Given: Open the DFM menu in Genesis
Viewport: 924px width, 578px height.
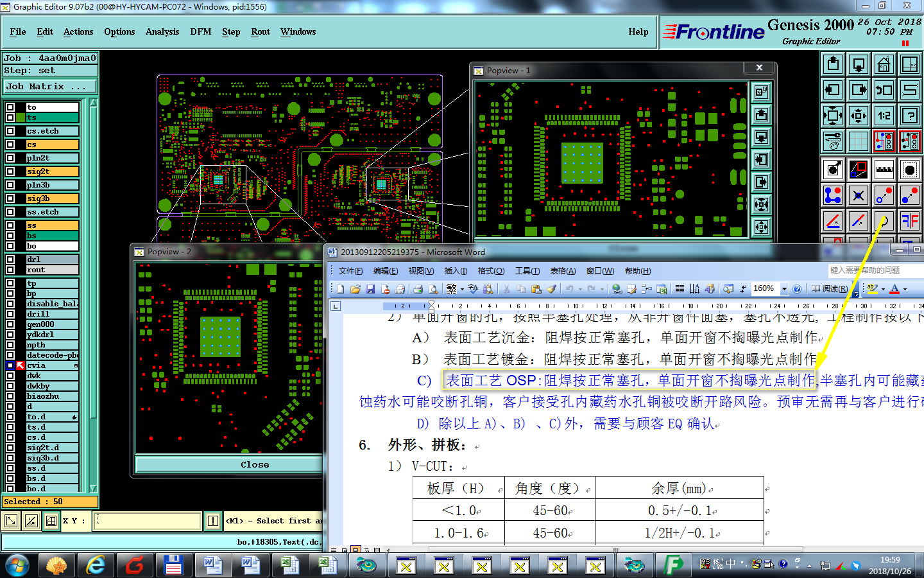Looking at the screenshot, I should 201,31.
